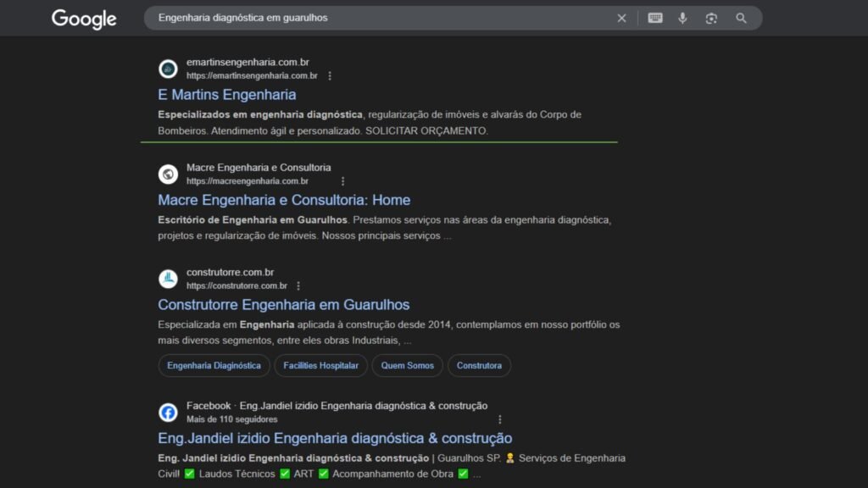The height and width of the screenshot is (488, 868).
Task: Click the magnifying glass search button
Action: (741, 18)
